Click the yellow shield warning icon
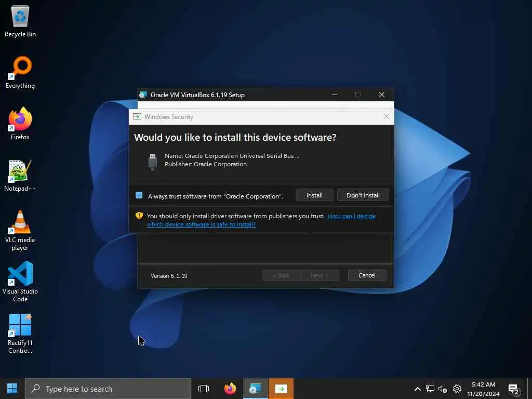Image resolution: width=532 pixels, height=399 pixels. coord(139,216)
